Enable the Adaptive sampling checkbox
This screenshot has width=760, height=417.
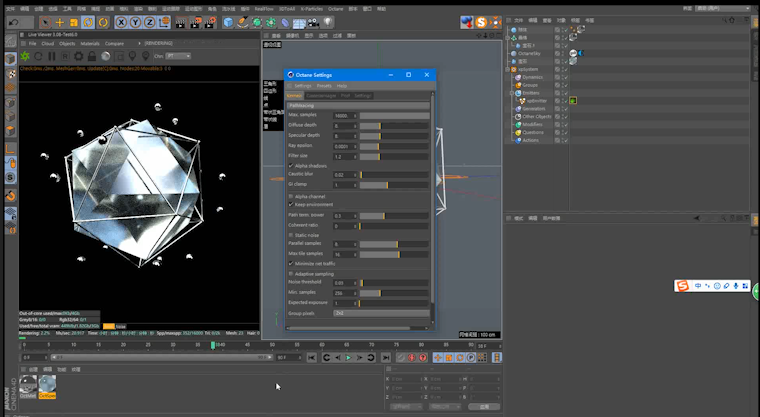291,272
